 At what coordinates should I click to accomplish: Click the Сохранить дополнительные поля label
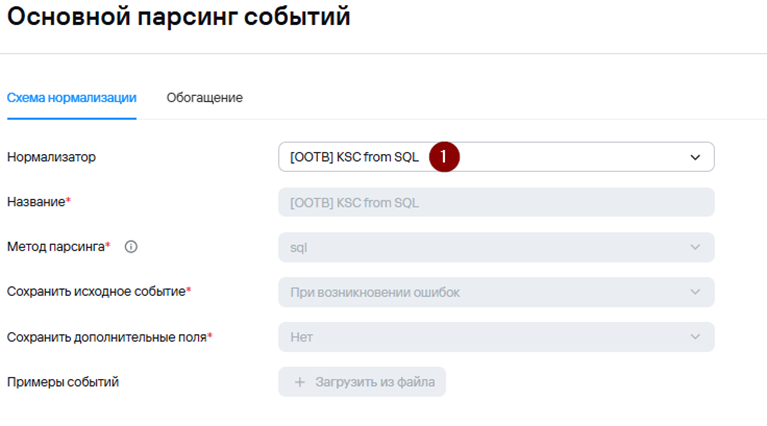pos(110,337)
